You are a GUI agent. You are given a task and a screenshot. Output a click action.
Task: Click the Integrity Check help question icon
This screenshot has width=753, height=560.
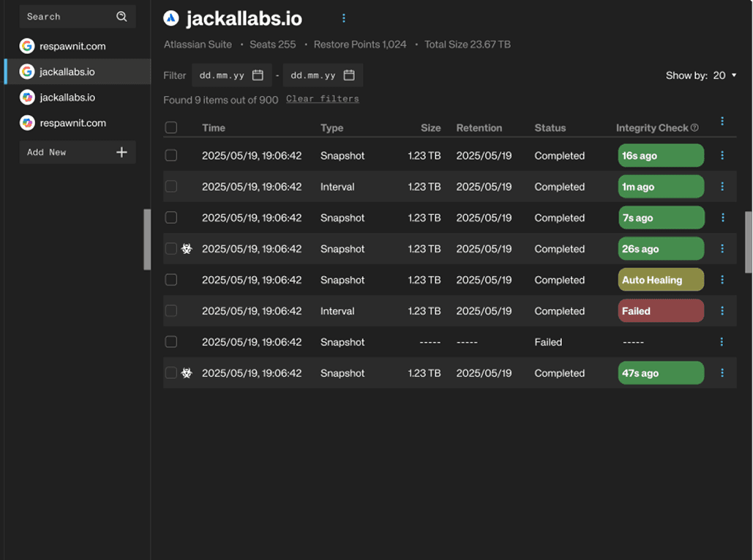click(x=694, y=128)
